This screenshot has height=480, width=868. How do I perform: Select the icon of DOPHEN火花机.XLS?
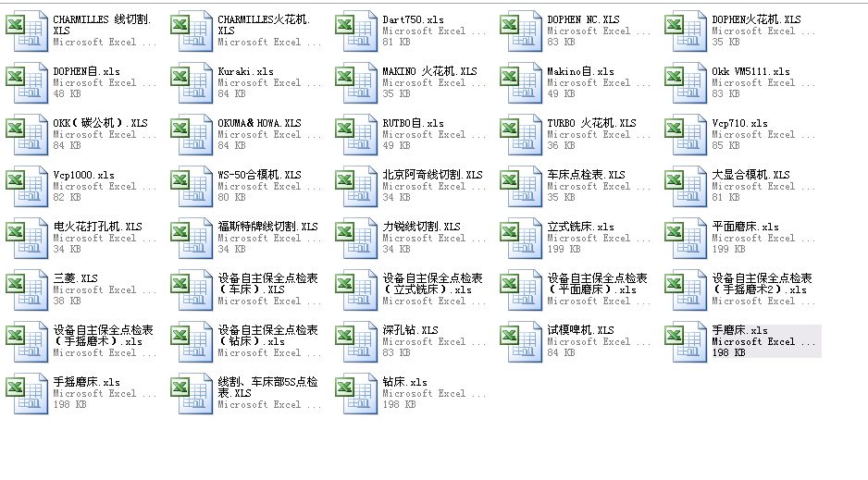[686, 31]
